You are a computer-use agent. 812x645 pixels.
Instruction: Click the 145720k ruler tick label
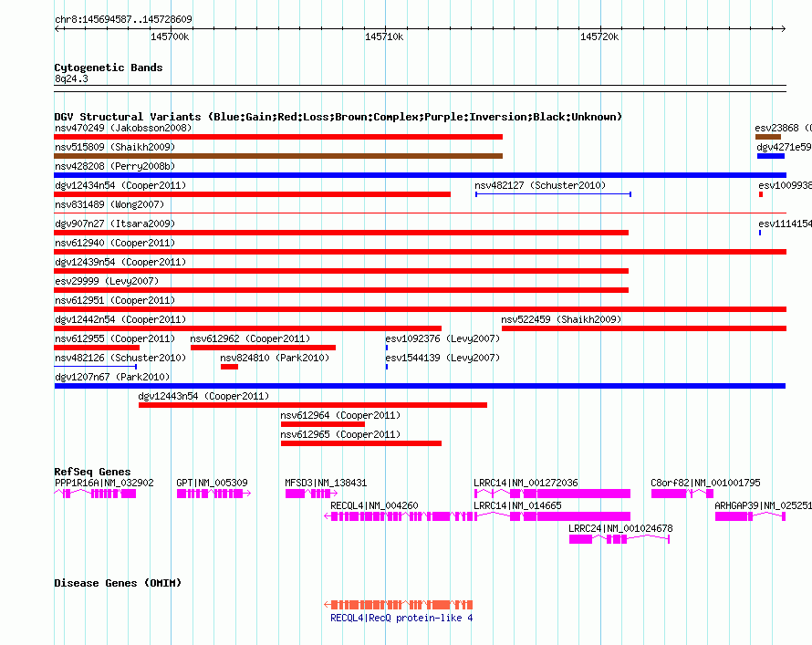coord(599,36)
